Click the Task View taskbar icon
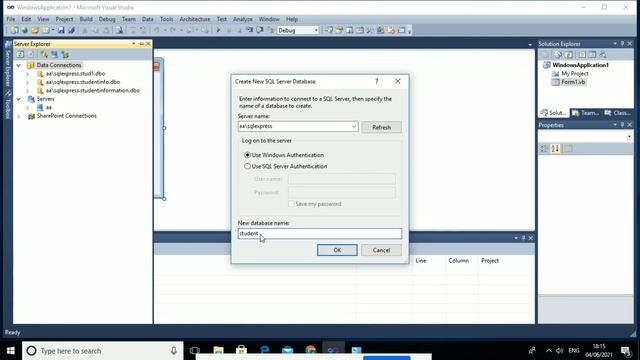 click(195, 350)
